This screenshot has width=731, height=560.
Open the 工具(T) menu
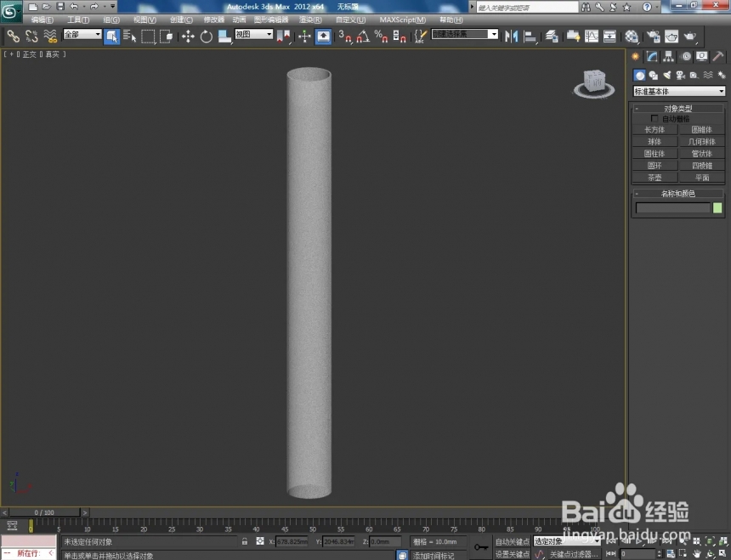point(78,20)
